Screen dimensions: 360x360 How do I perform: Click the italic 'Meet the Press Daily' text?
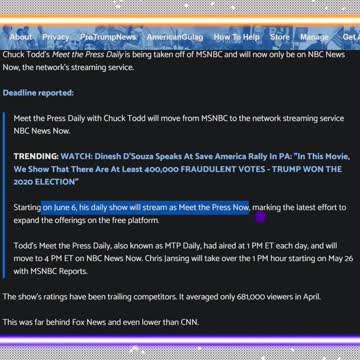(x=88, y=54)
